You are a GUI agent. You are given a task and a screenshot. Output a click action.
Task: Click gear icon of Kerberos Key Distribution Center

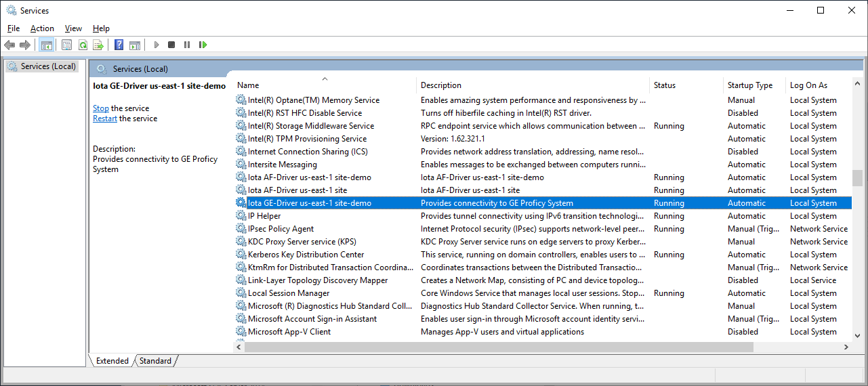click(x=241, y=255)
